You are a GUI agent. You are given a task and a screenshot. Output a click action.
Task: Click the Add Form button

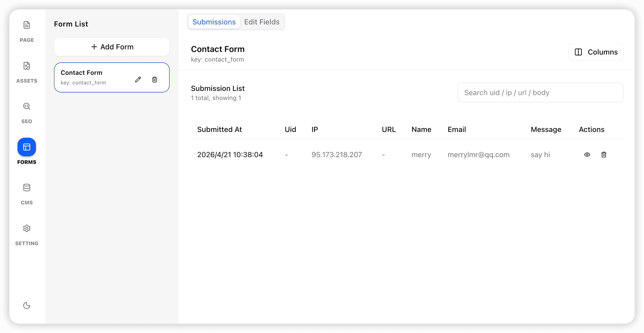[x=112, y=47]
